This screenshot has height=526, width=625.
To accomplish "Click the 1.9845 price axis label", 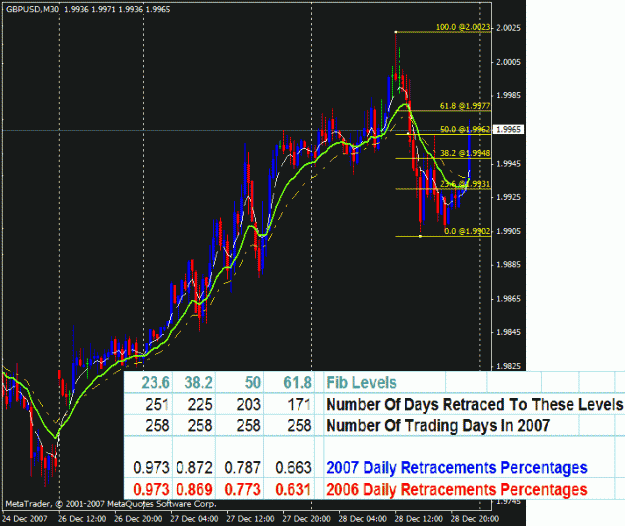I will (508, 332).
